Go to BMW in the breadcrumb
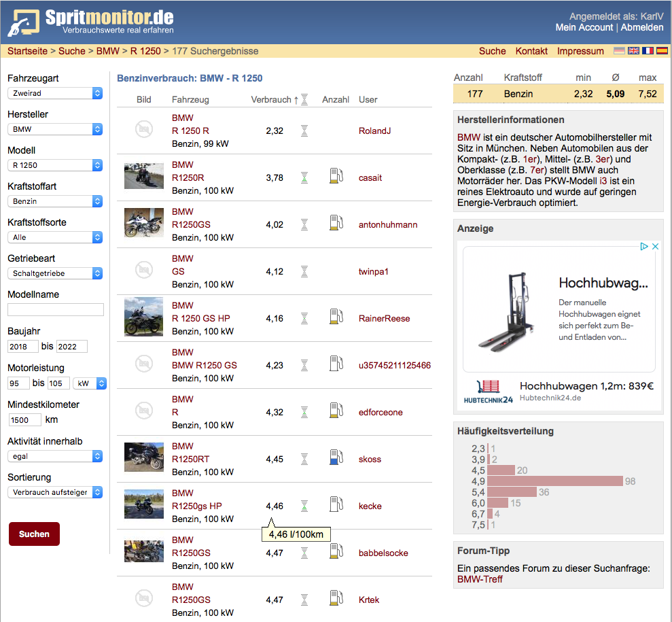The height and width of the screenshot is (622, 672). 107,51
